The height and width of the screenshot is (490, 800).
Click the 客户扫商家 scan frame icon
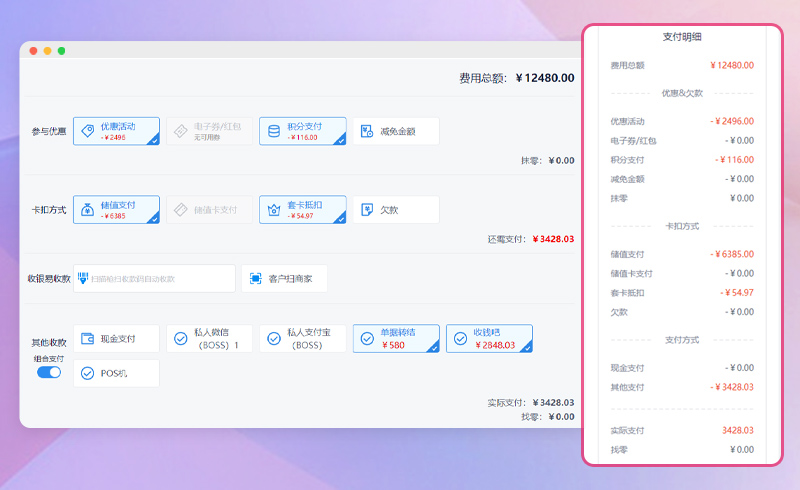255,279
